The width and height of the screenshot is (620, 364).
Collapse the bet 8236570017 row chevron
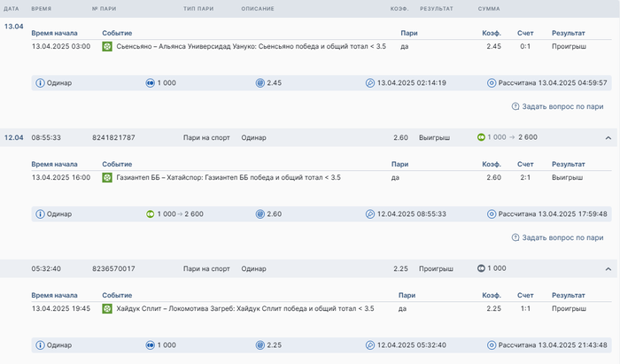click(x=608, y=268)
